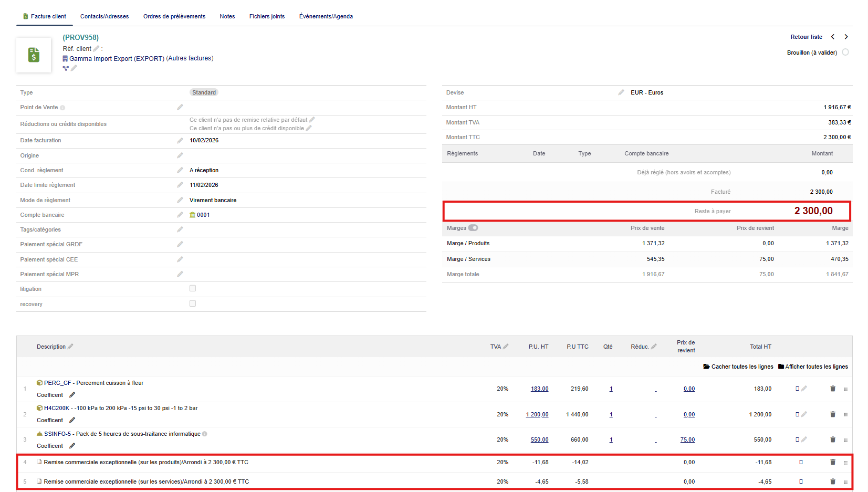
Task: Edit the H2C200K line pencil icon
Action: coord(804,414)
